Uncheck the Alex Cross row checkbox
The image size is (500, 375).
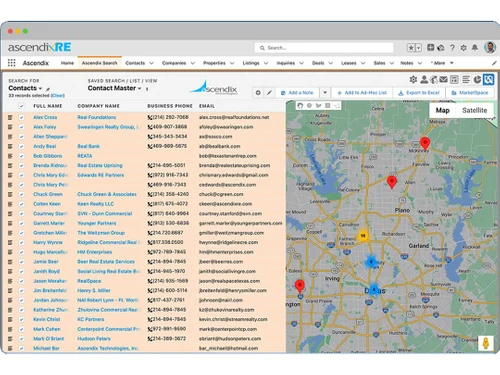tap(21, 117)
